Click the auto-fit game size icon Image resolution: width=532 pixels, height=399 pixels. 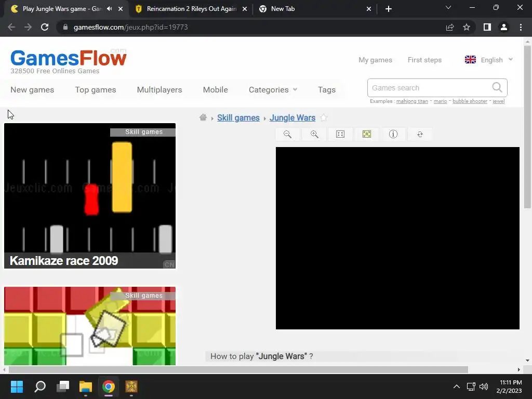pos(367,135)
